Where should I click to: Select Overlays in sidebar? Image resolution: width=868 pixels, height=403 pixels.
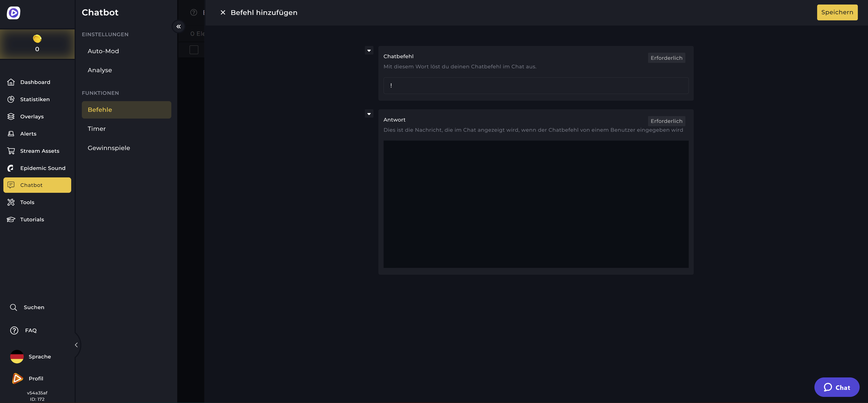coord(32,116)
